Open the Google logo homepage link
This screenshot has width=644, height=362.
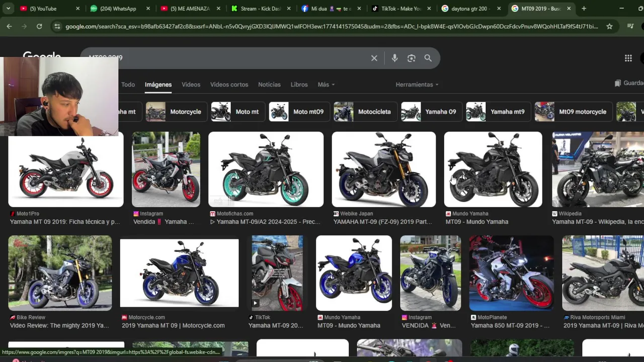(x=42, y=54)
